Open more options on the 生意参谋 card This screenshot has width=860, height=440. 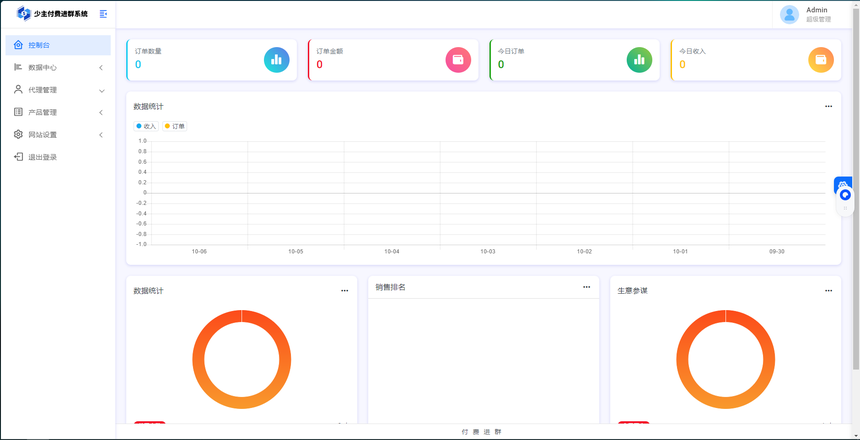click(828, 291)
